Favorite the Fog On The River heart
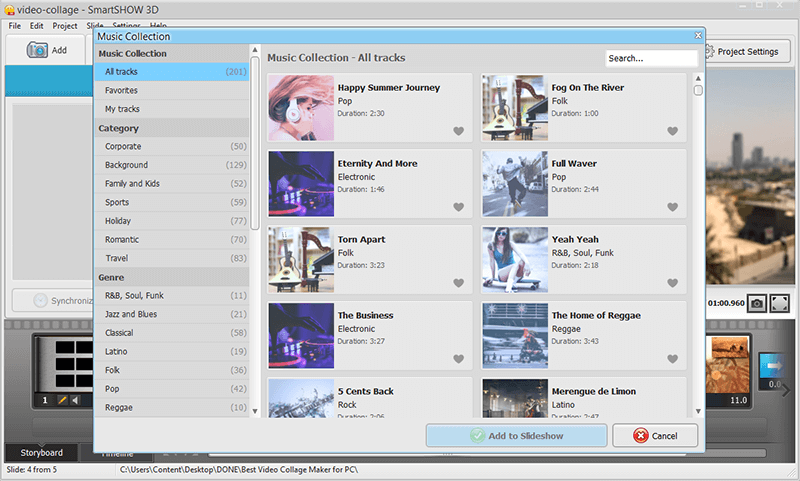The width and height of the screenshot is (800, 481). [672, 131]
